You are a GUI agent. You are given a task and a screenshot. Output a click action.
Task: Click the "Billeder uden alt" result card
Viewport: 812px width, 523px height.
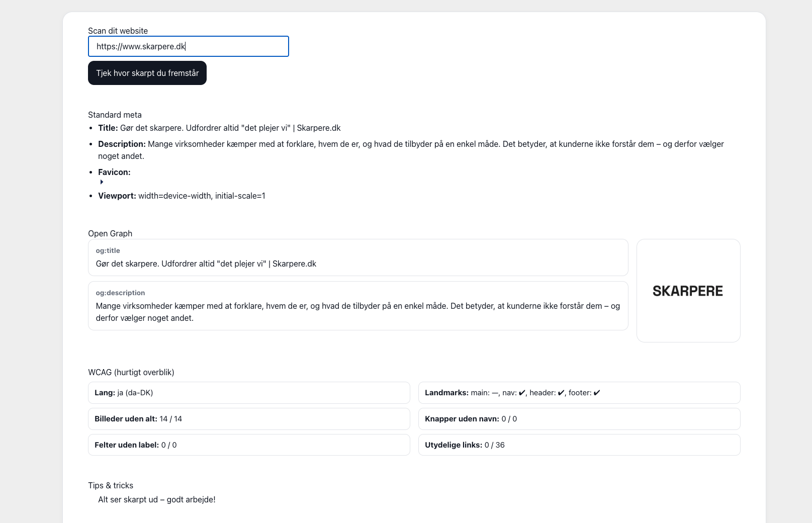tap(249, 419)
